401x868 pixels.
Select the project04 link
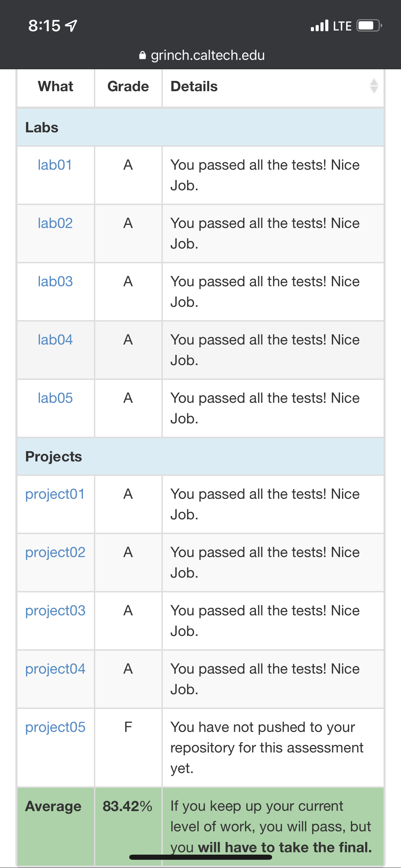55,669
